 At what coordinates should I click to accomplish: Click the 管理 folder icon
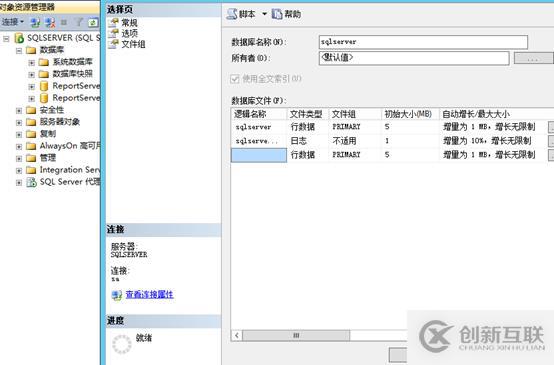click(x=31, y=158)
